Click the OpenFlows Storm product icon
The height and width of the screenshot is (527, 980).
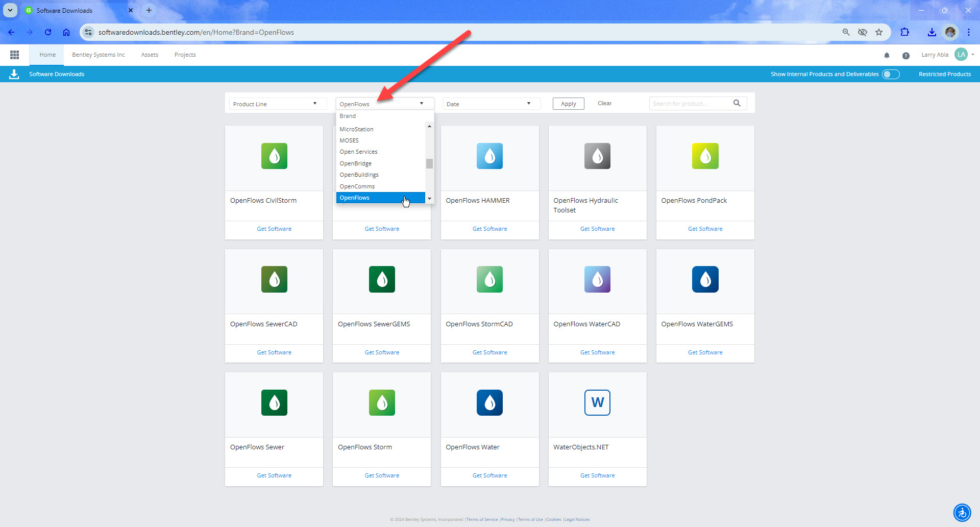pyautogui.click(x=382, y=402)
